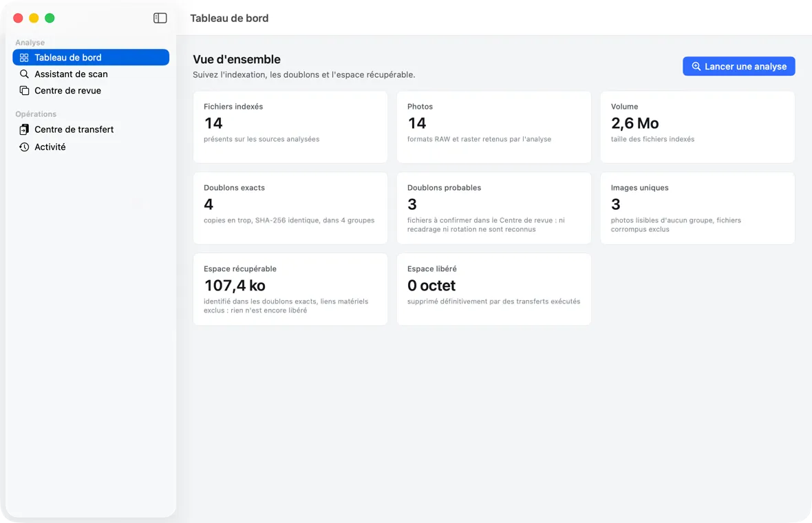Click the Vue d'ensemble heading
This screenshot has height=523, width=812.
pyautogui.click(x=237, y=60)
